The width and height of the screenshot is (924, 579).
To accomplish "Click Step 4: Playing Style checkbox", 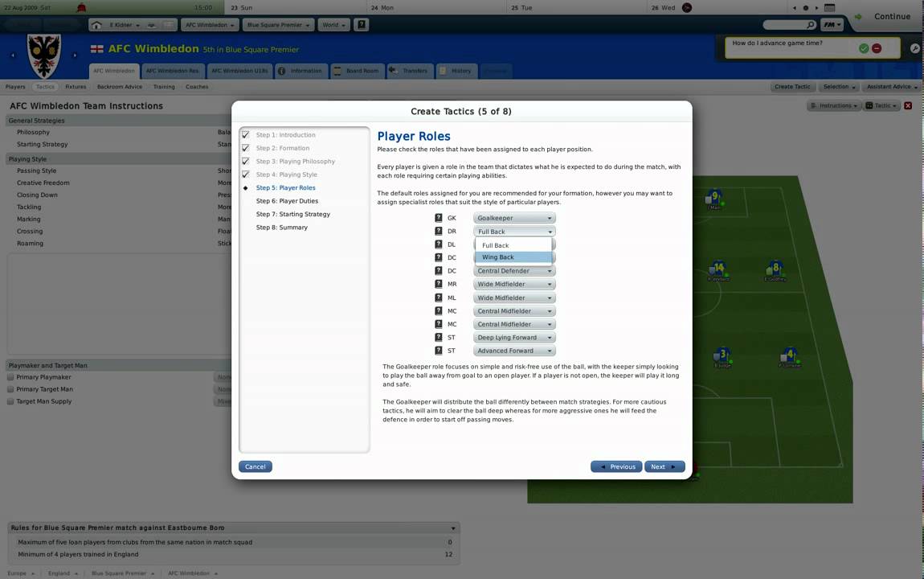I will pos(246,175).
